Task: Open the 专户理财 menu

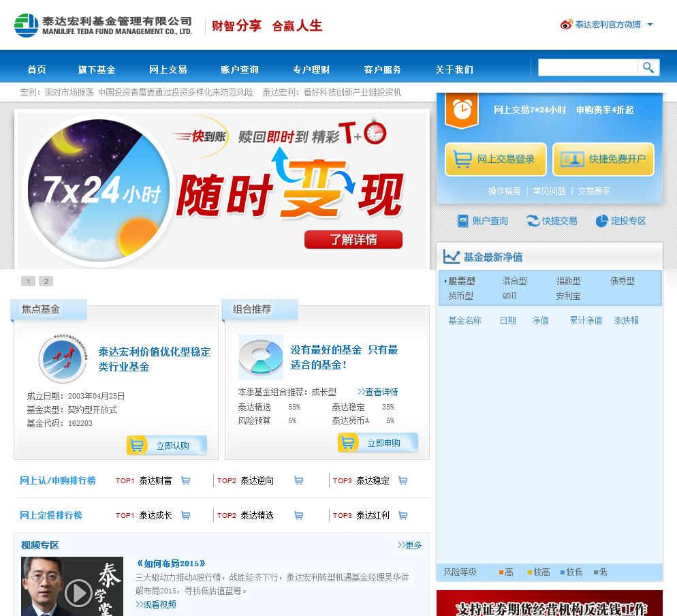Action: click(311, 70)
